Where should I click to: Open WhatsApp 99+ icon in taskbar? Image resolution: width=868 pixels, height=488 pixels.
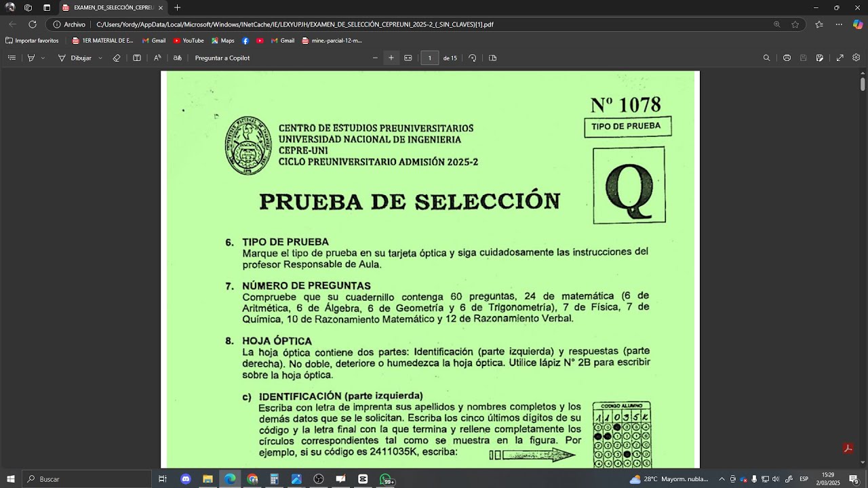coord(386,480)
